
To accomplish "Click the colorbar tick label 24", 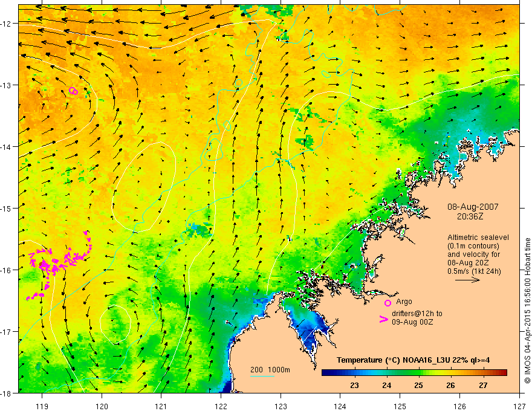I will coord(386,385).
